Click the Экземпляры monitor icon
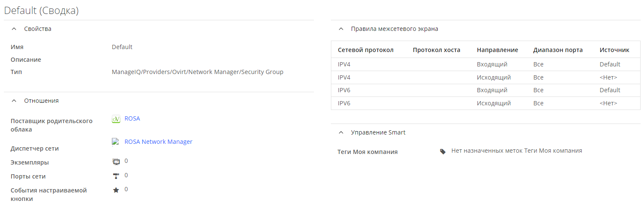This screenshot has width=644, height=206. pyautogui.click(x=116, y=162)
